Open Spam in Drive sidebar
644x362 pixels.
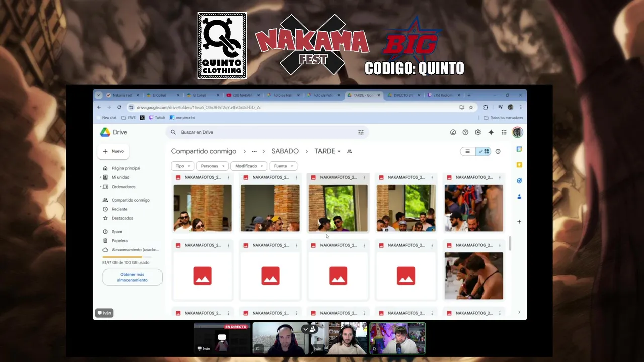pos(117,232)
